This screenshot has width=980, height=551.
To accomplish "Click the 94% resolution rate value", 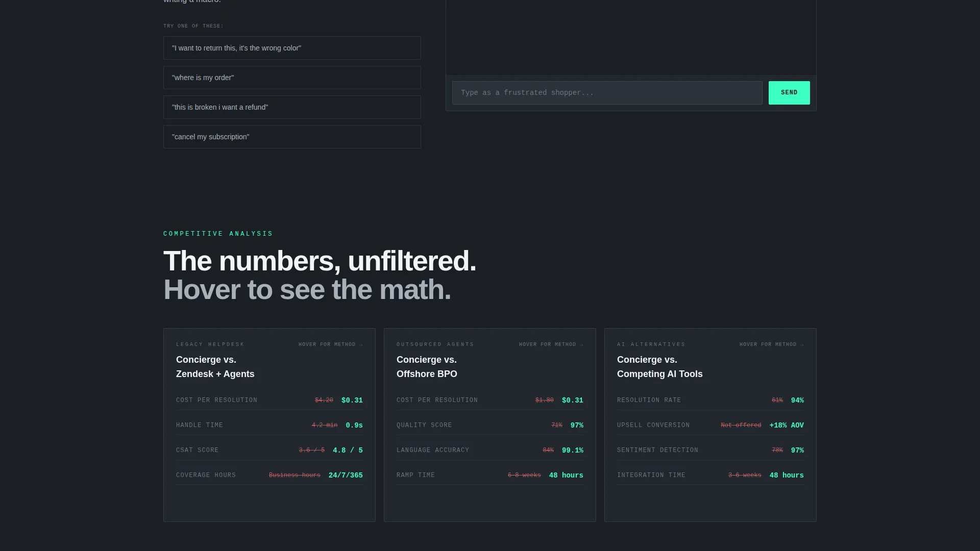I will (797, 400).
